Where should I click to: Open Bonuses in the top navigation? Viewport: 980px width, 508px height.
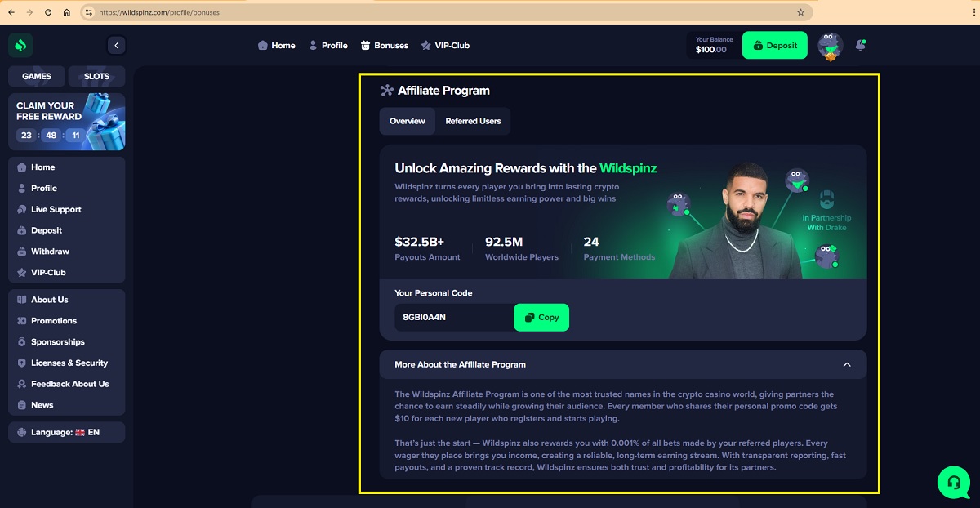click(x=384, y=46)
